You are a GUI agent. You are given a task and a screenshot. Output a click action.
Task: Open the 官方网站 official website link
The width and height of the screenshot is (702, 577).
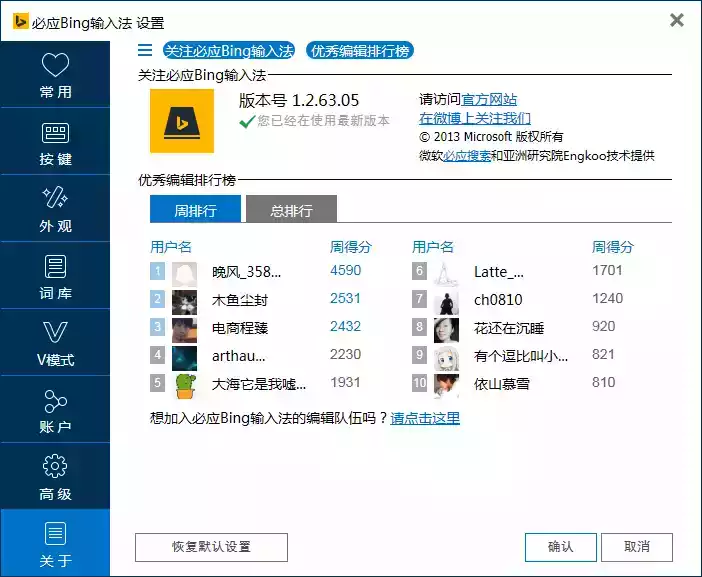pos(489,99)
